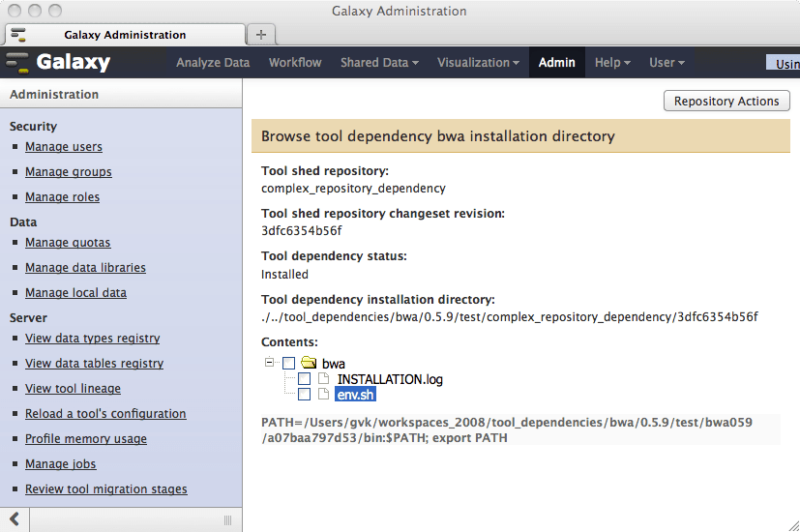This screenshot has width=800, height=532.
Task: Click the Galaxy logo icon
Action: [17, 63]
